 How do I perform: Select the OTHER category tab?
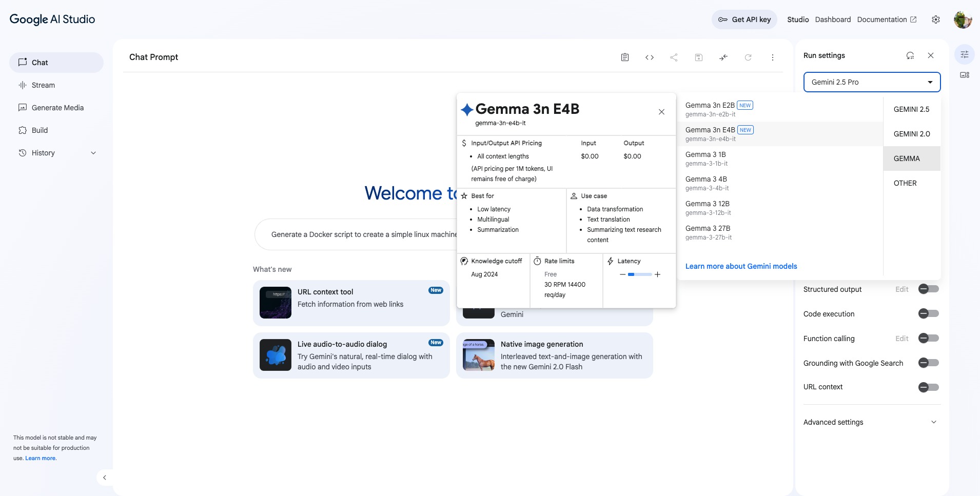coord(912,183)
